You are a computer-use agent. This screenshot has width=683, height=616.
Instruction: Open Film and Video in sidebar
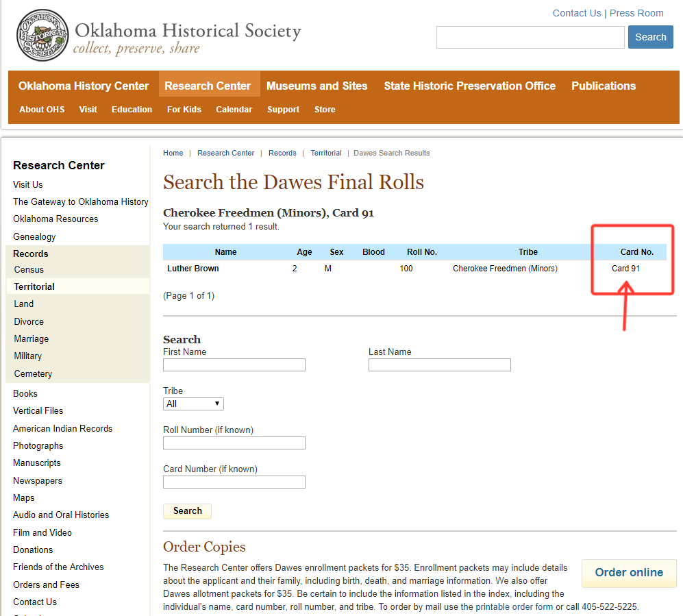[x=42, y=533]
